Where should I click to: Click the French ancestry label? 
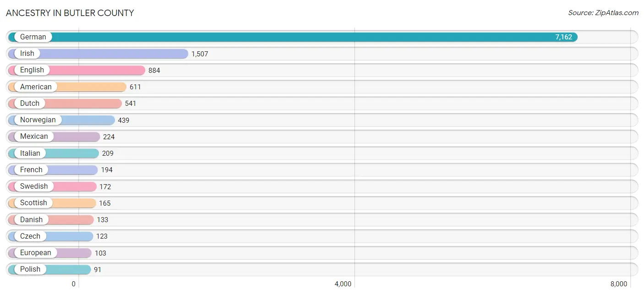coord(31,170)
